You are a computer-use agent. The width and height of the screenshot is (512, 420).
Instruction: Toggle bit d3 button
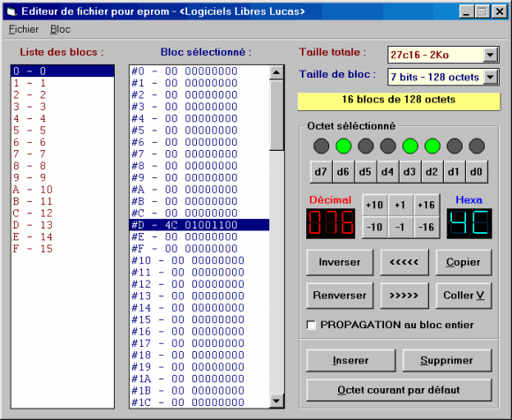[410, 172]
